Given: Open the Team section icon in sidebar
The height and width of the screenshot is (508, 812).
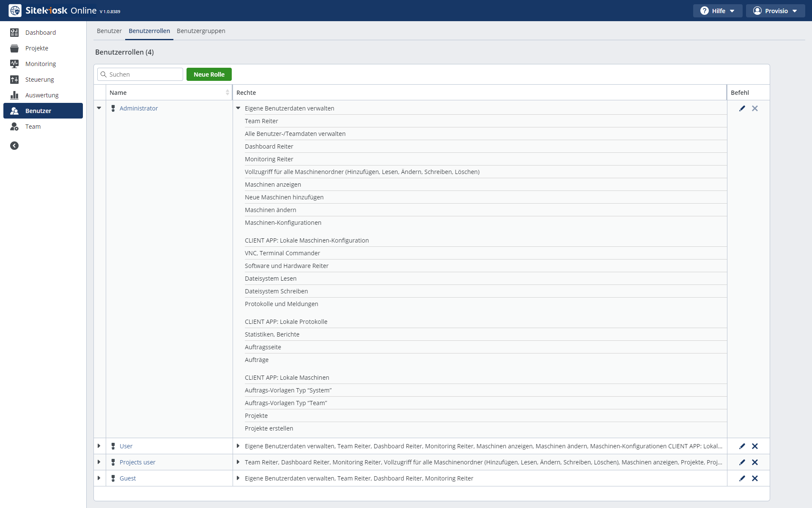Looking at the screenshot, I should coord(14,127).
